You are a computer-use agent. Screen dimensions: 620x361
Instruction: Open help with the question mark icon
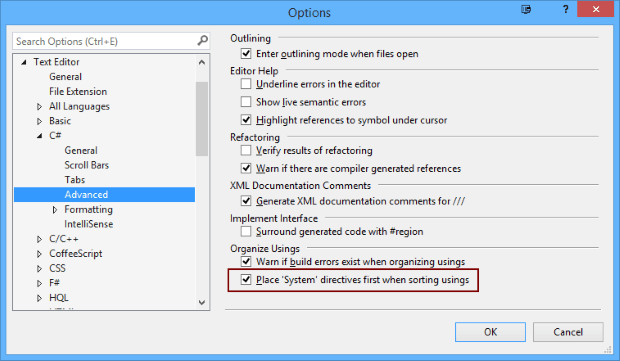[565, 9]
